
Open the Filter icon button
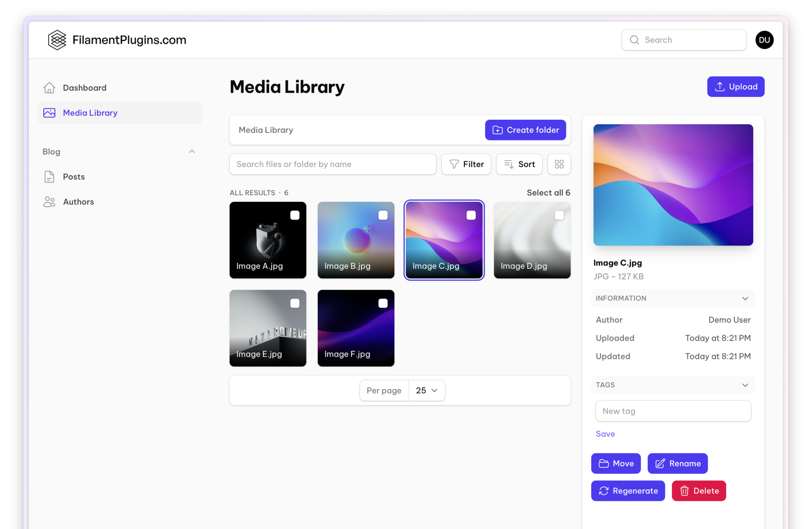click(453, 164)
